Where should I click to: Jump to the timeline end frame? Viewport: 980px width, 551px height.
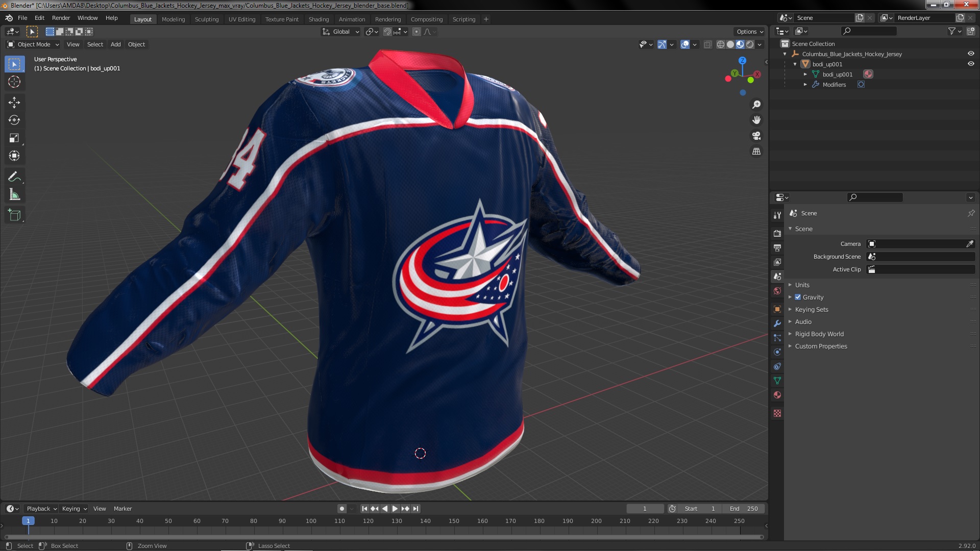[415, 509]
